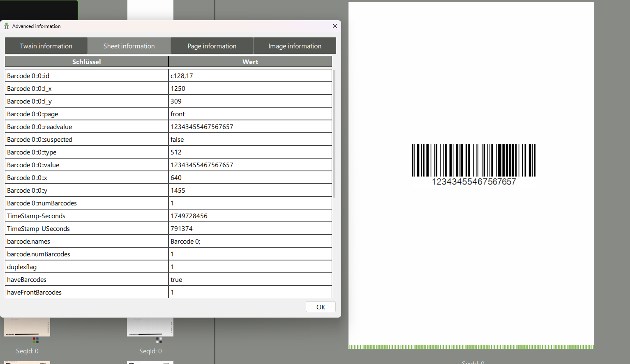630x364 pixels.
Task: Select the Barcode 0::numBarcodes key cell
Action: [87, 203]
